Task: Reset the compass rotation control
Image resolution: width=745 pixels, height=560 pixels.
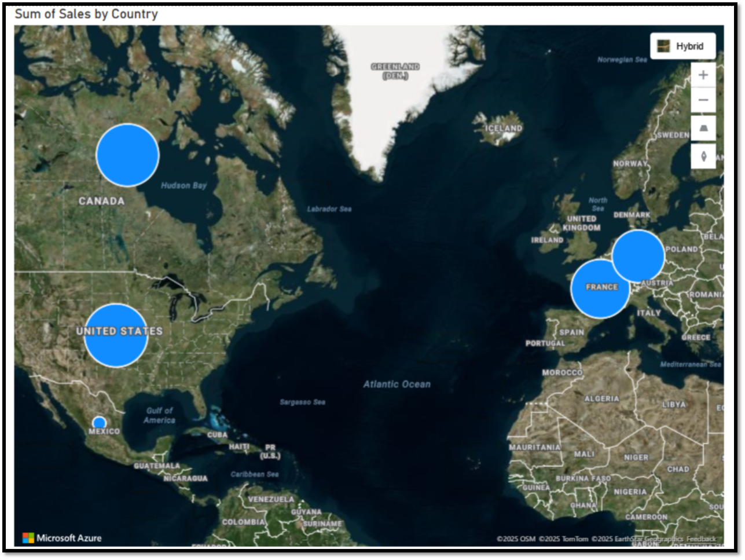Action: coord(703,156)
